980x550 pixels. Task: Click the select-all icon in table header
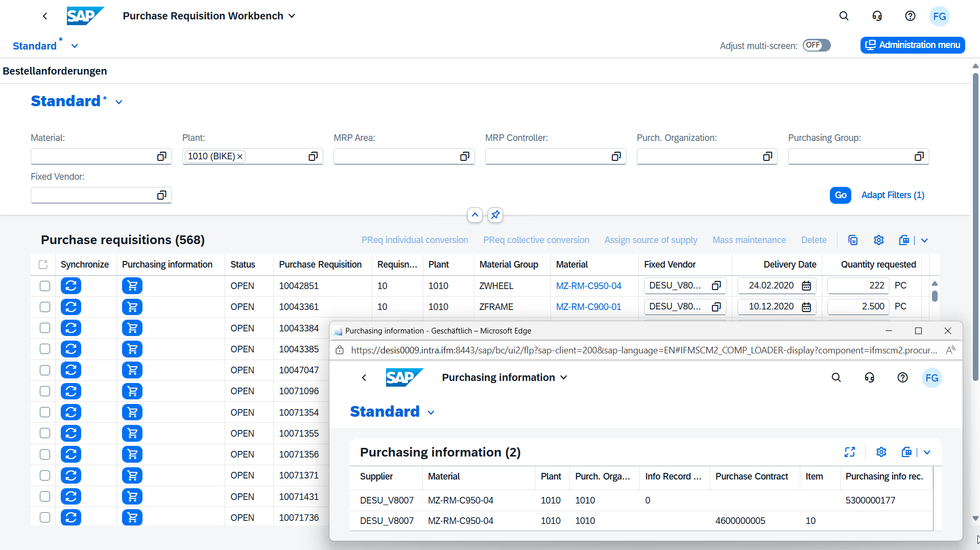point(43,264)
